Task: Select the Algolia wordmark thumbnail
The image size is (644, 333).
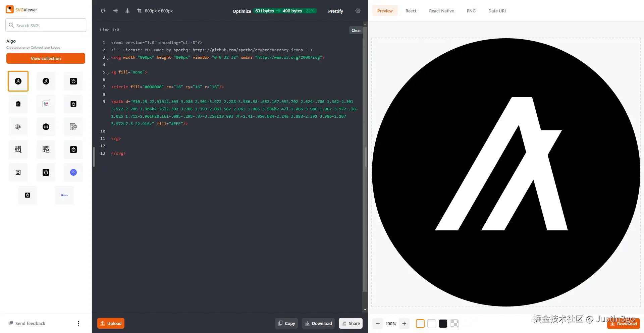Action: [64, 195]
